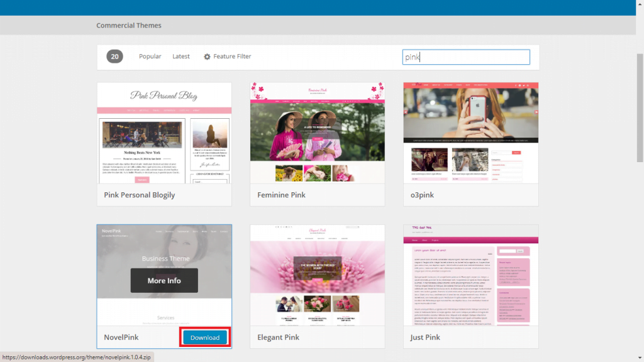Open the Elegant Pink theme preview
The width and height of the screenshot is (644, 362).
point(317,275)
